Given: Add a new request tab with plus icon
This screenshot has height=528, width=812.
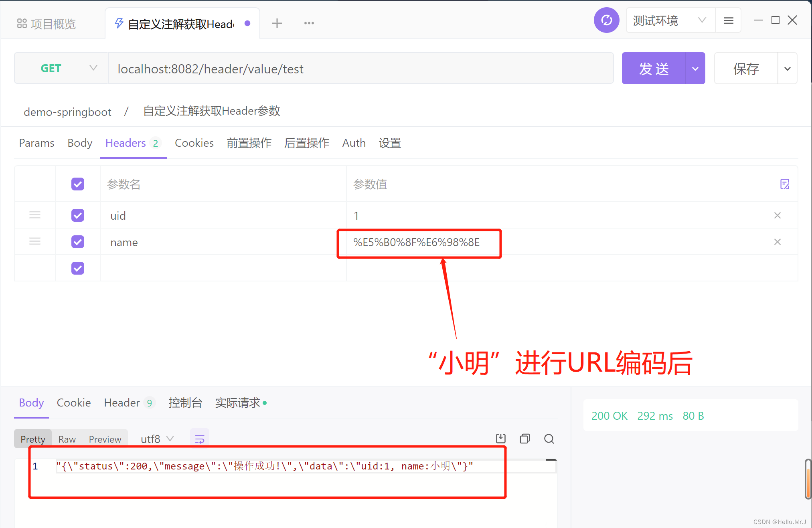Looking at the screenshot, I should pos(277,23).
